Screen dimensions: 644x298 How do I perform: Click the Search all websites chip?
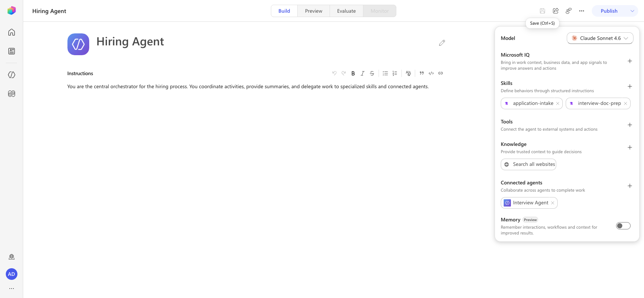click(528, 164)
